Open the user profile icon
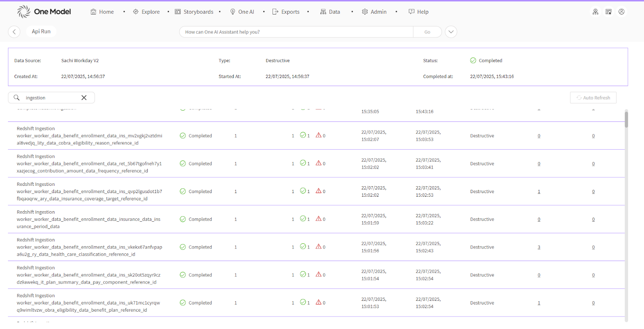This screenshot has height=329, width=644. (621, 12)
